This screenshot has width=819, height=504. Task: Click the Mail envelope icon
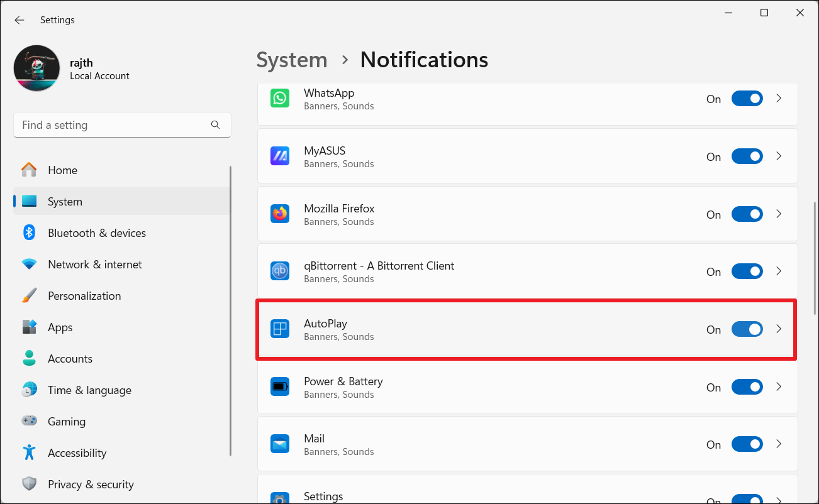(280, 444)
